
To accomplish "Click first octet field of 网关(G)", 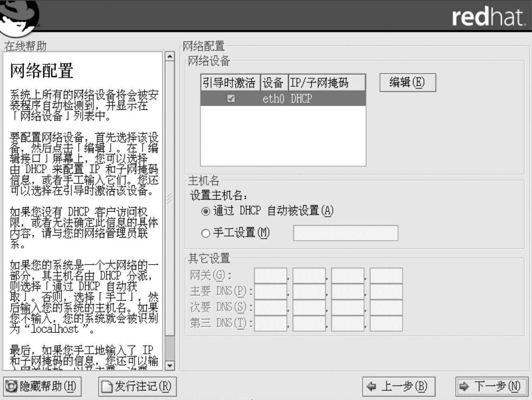I will tap(270, 275).
